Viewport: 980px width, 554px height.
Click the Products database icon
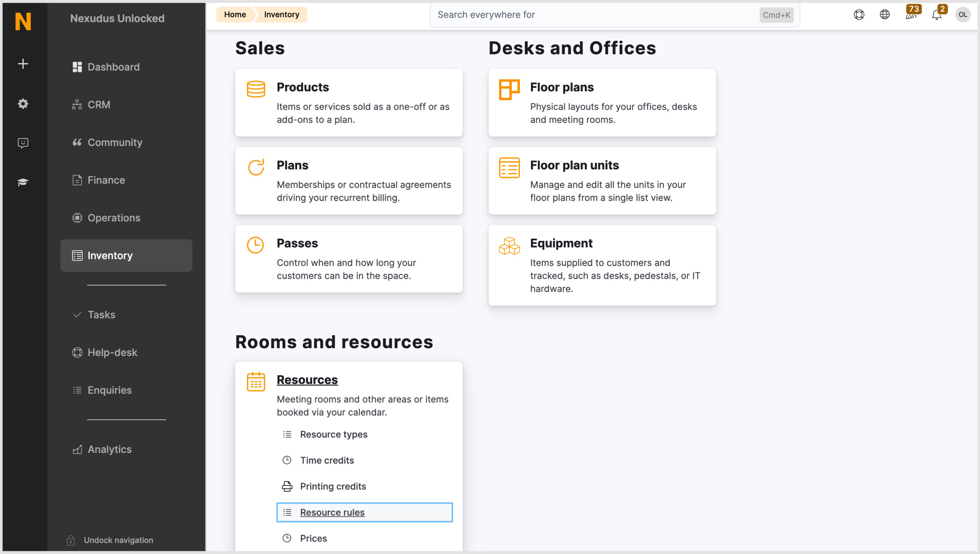tap(256, 89)
